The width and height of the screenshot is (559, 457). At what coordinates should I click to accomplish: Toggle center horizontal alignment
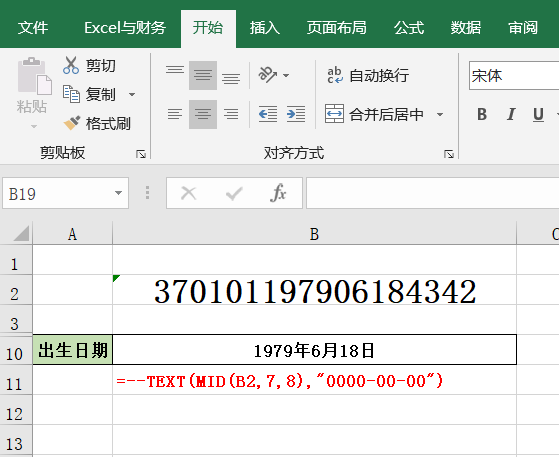point(203,114)
